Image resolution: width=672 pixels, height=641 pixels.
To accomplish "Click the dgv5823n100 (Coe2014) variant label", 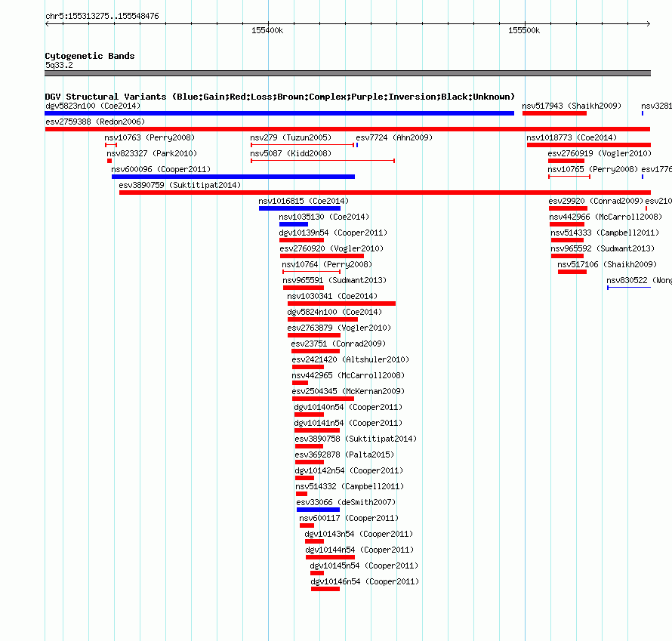I will coord(93,106).
